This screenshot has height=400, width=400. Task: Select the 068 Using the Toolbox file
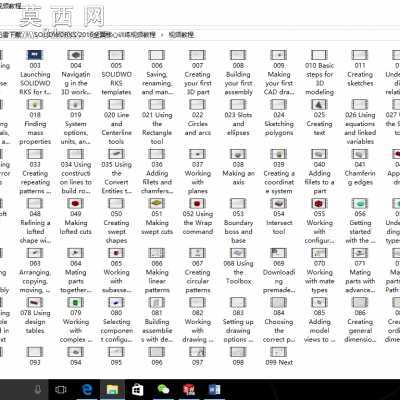(x=238, y=267)
